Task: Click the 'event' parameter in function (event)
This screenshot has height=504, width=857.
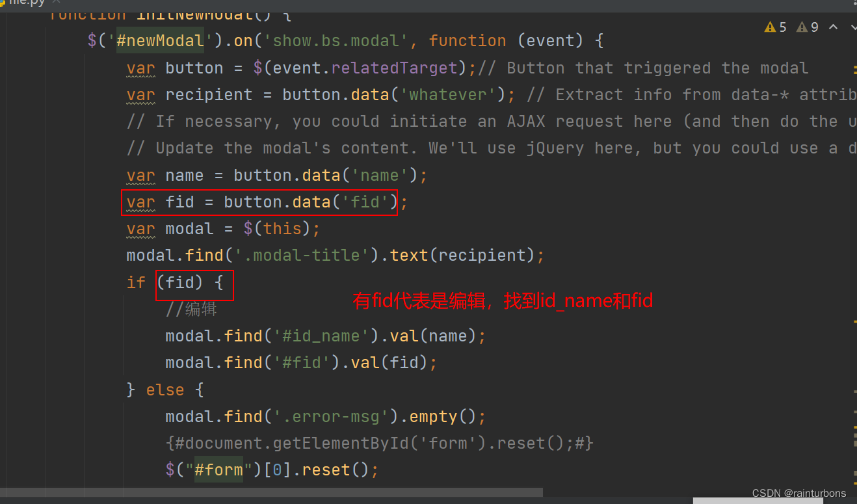Action: coord(551,41)
